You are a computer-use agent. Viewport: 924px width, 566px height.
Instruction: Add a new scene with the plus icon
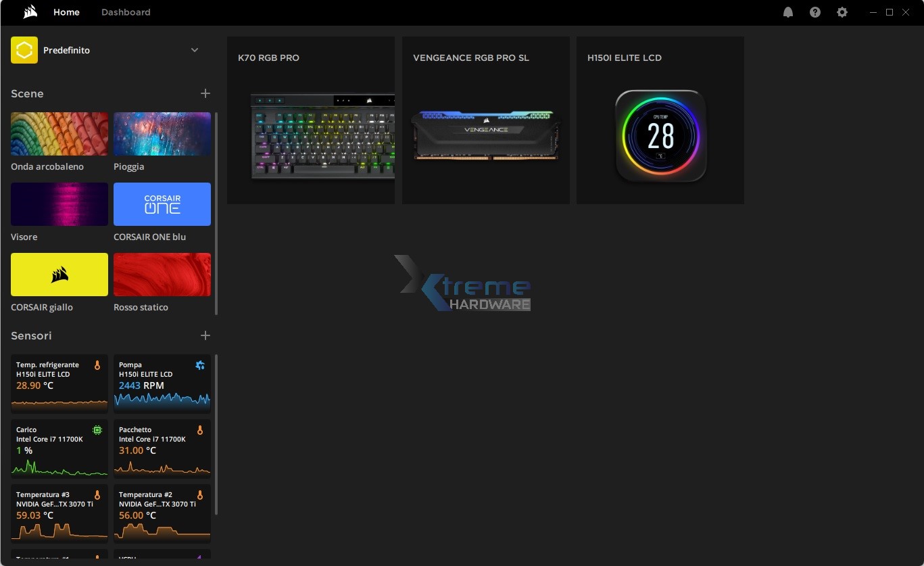[205, 93]
